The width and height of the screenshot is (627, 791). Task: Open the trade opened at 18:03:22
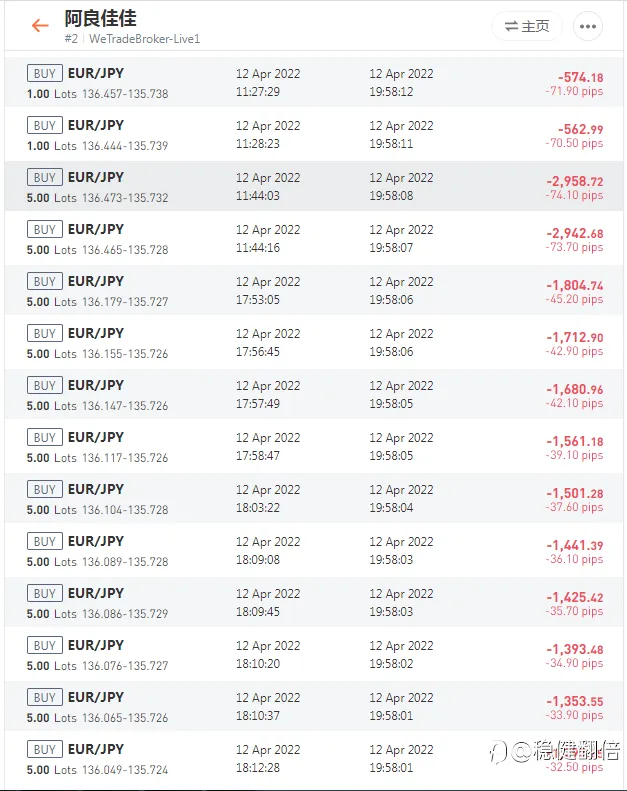point(314,497)
